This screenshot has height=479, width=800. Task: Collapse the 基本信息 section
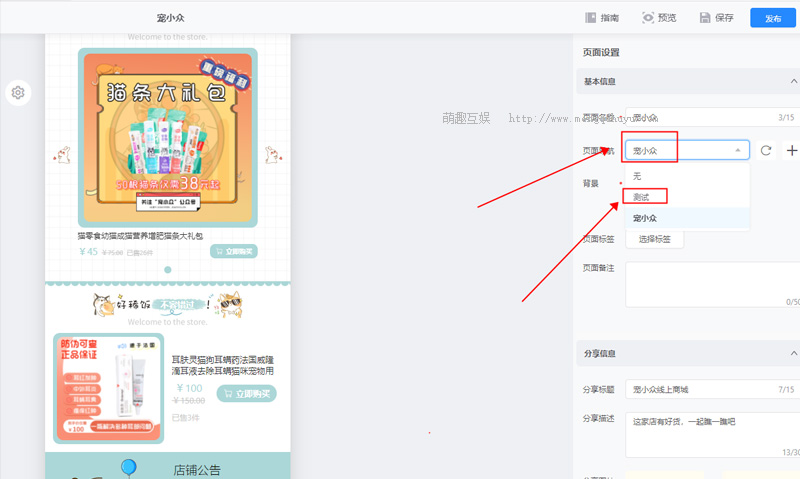click(x=793, y=81)
